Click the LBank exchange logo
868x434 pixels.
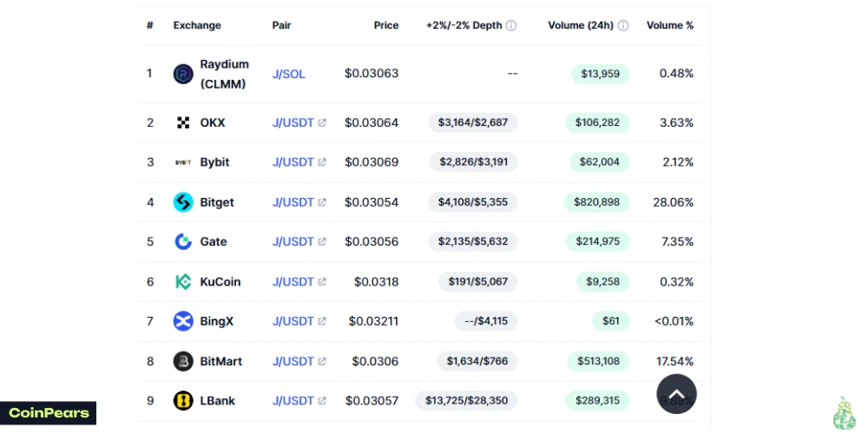183,401
